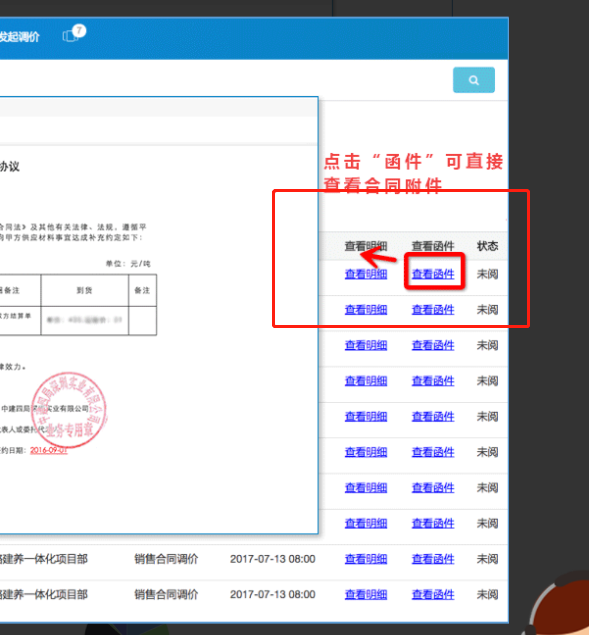Open 查看明细 link in the sixth row
This screenshot has height=635, width=589.
366,452
